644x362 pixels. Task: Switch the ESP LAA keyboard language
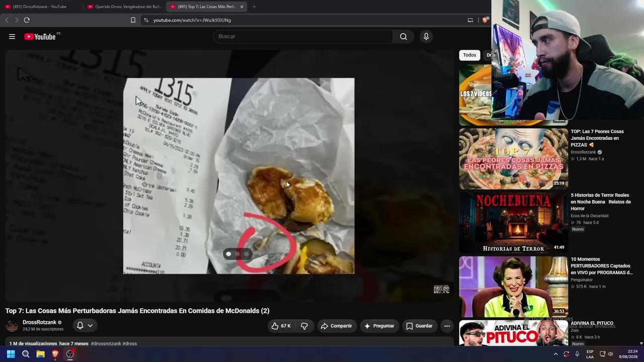point(590,354)
